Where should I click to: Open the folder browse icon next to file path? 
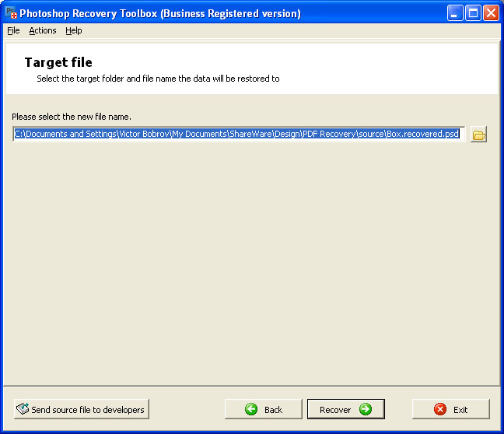point(478,135)
